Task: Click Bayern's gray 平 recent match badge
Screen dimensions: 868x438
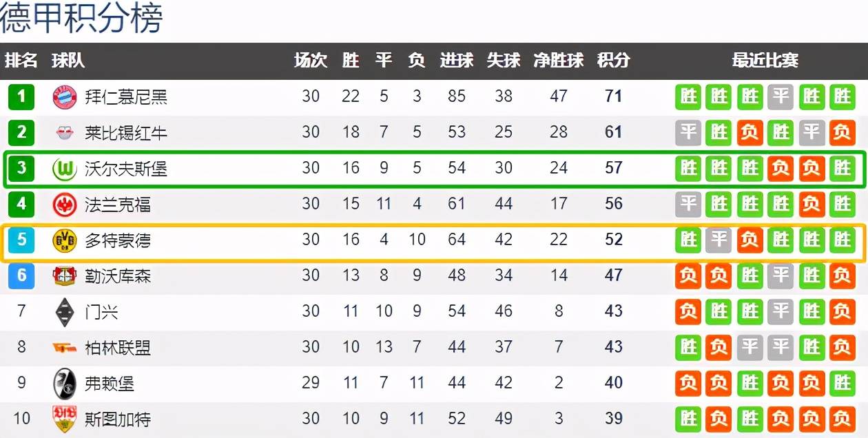Action: click(781, 96)
